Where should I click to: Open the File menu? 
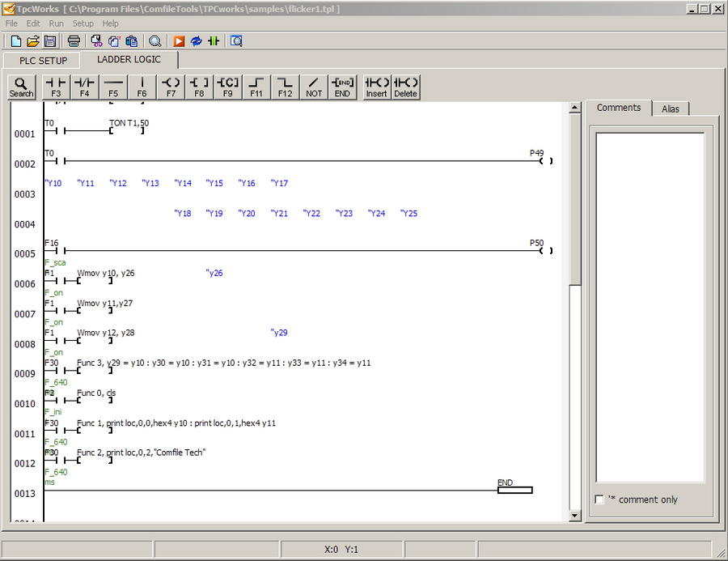pos(11,23)
